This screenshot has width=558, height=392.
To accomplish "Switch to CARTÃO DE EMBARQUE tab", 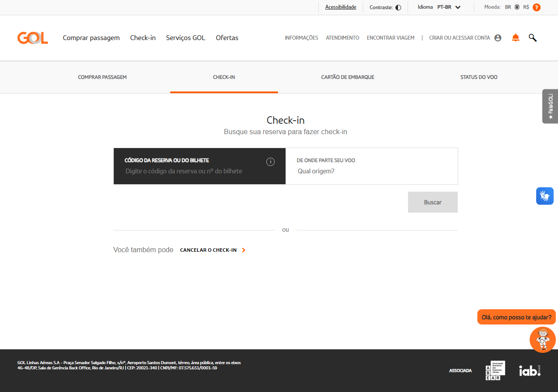I will pos(348,77).
